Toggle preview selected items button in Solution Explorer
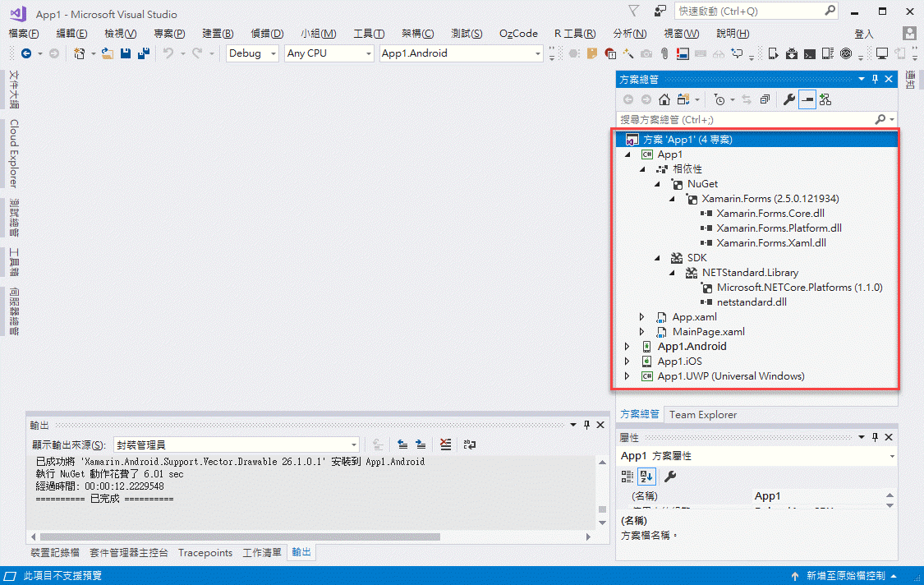Image resolution: width=924 pixels, height=585 pixels. coord(807,99)
